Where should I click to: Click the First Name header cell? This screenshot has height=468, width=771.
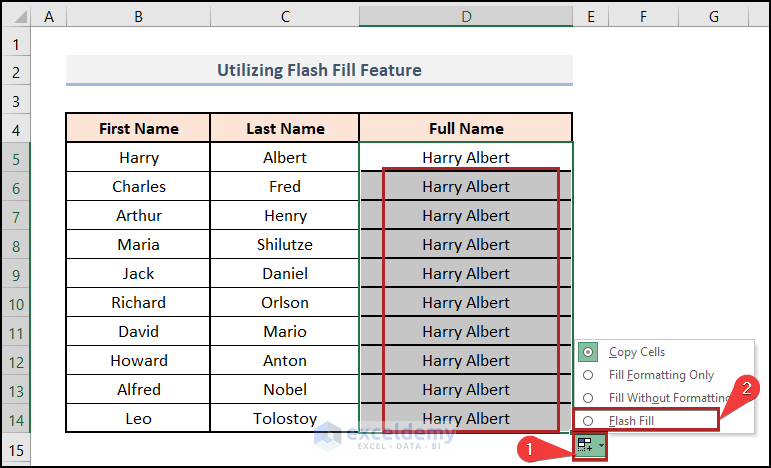tap(138, 128)
